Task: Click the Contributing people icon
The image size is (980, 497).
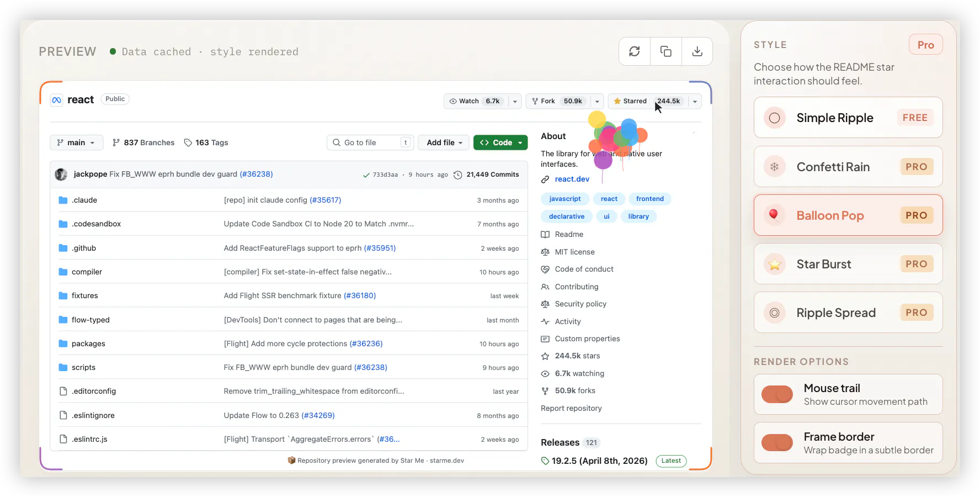Action: click(545, 287)
